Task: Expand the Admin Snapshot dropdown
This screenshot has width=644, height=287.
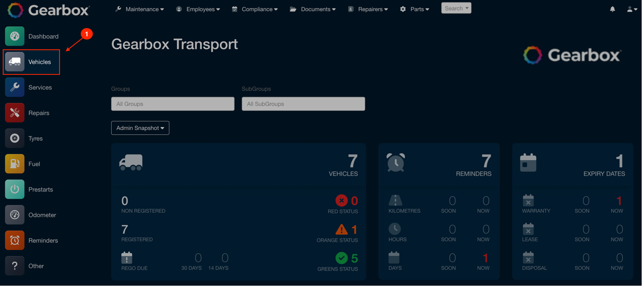Action: 140,127
